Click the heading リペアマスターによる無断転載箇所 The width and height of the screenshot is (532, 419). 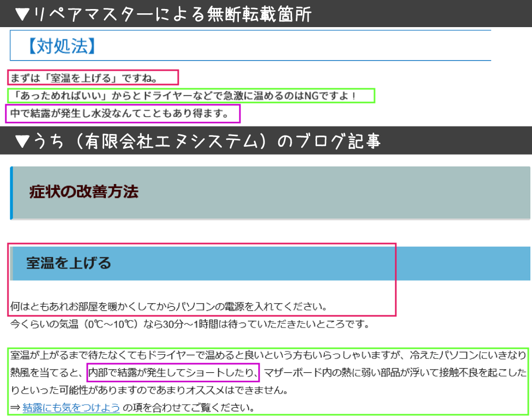(x=163, y=14)
